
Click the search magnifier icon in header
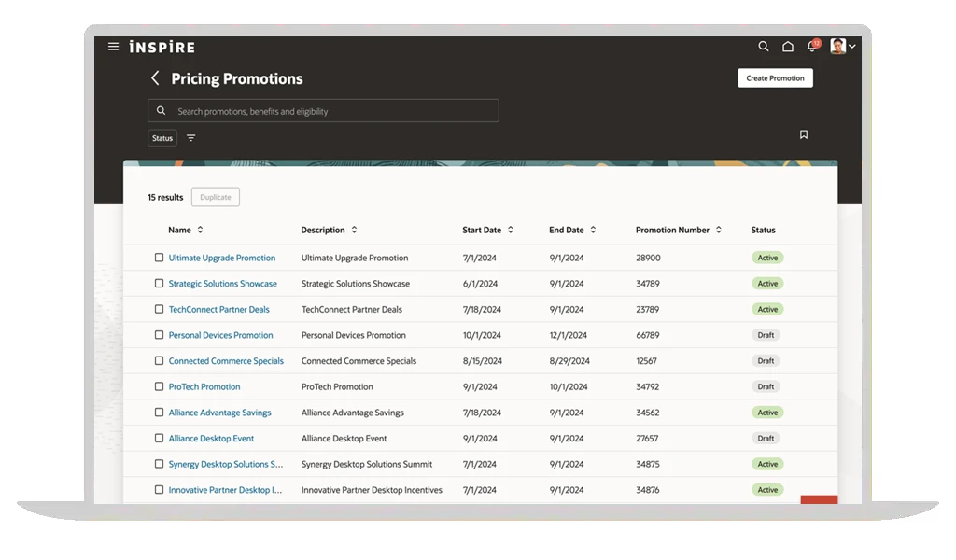[764, 47]
